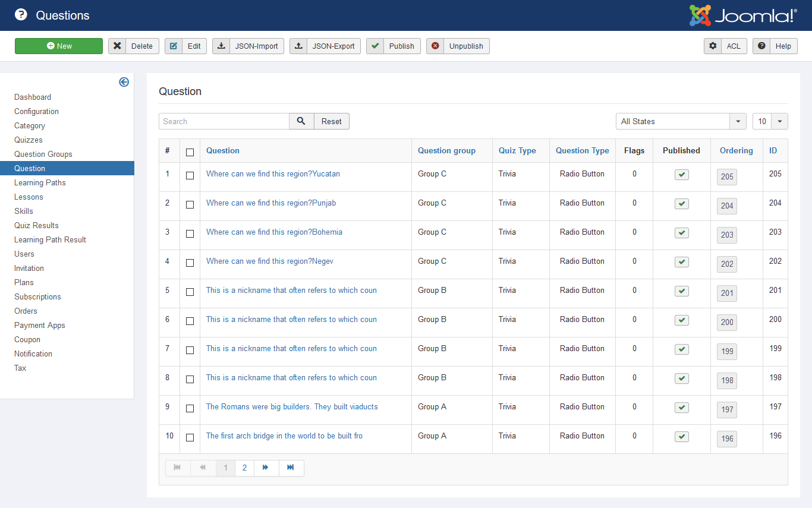Toggle published status for question ID 203
Screen dimensions: 812x508
click(x=682, y=233)
